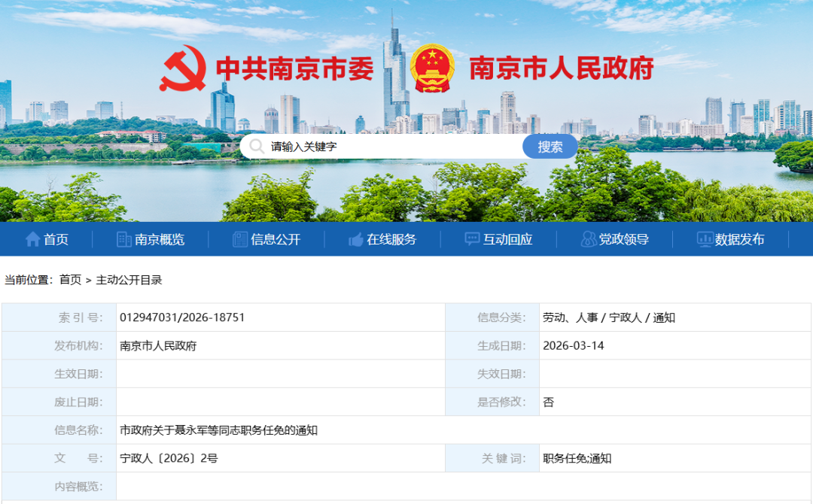This screenshot has height=504, width=813.
Task: Go to 首页 in the breadcrumb trail
Action: [x=70, y=280]
